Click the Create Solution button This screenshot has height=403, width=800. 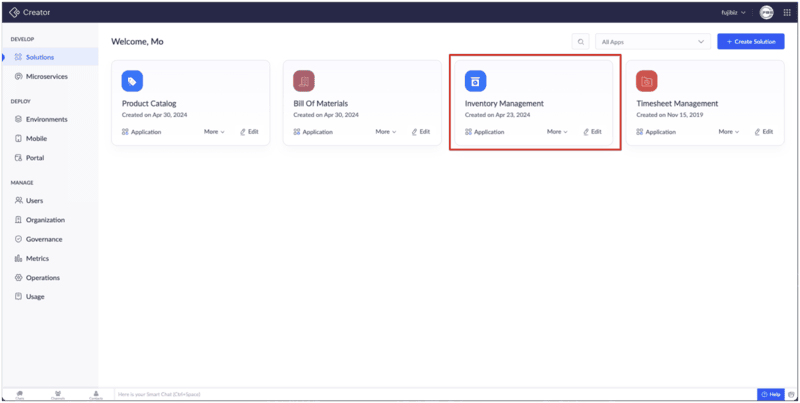750,42
